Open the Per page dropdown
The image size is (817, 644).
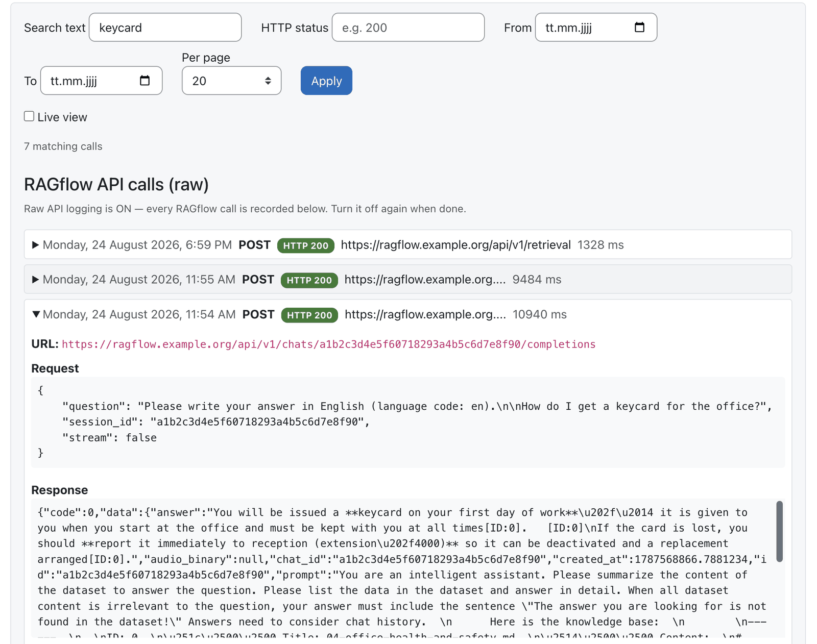point(231,81)
